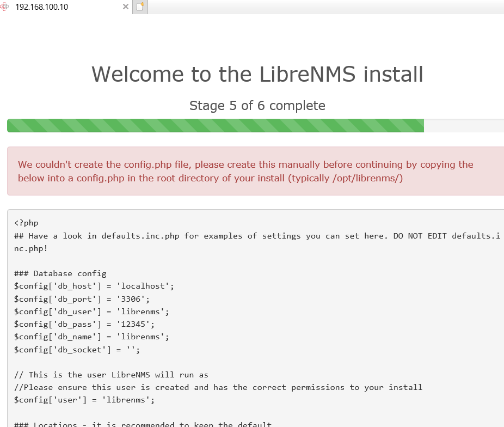The image size is (504, 427).
Task: Click the green install progress bar
Action: [x=216, y=125]
